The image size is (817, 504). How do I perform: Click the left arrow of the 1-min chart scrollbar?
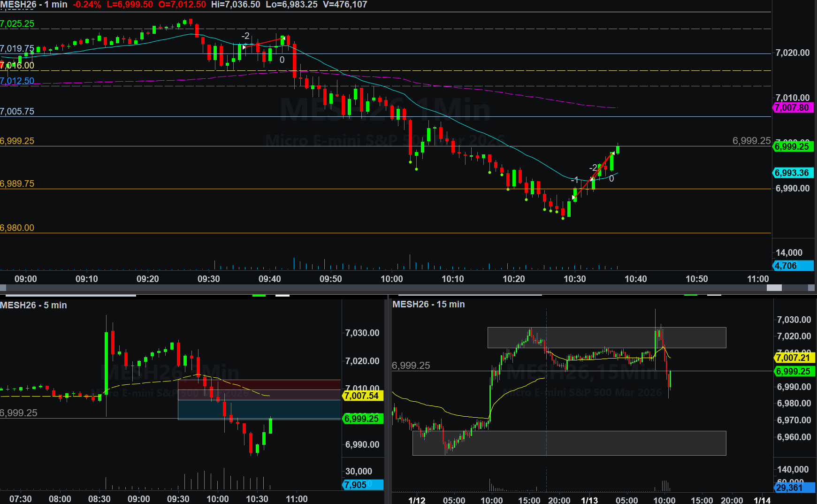coord(3,288)
